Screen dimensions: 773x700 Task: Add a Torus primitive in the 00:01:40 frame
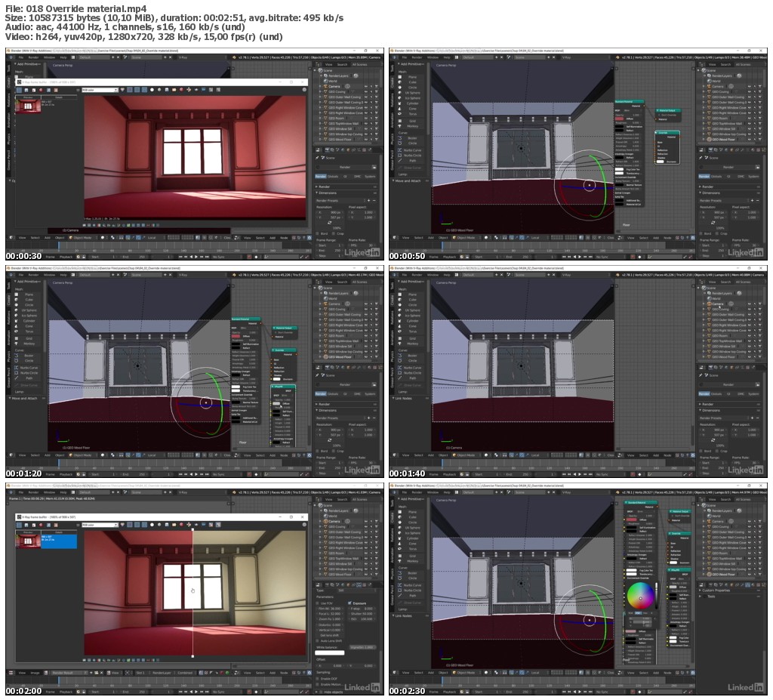tap(412, 331)
